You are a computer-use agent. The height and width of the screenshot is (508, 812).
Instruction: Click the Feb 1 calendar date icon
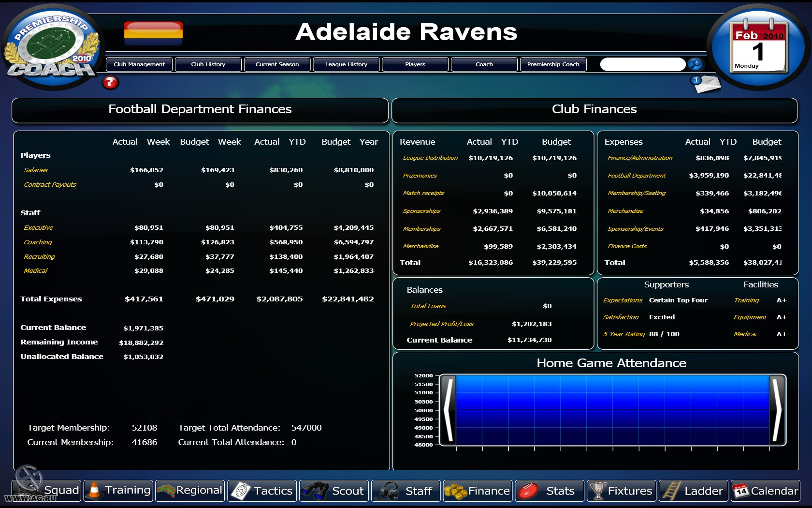758,46
